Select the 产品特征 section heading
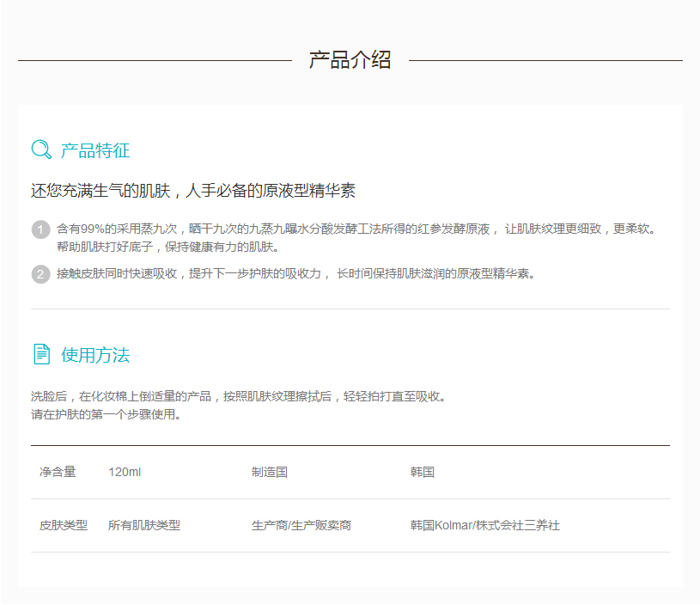The height and width of the screenshot is (605, 700). [x=95, y=150]
